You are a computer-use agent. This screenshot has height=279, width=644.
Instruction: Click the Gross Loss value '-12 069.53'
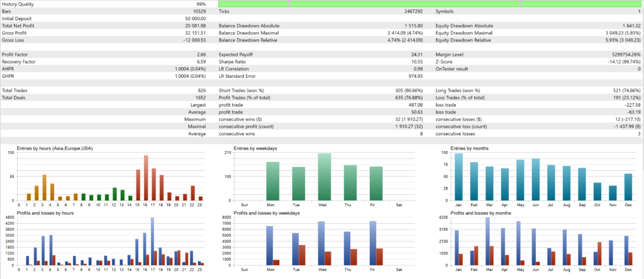[x=195, y=40]
